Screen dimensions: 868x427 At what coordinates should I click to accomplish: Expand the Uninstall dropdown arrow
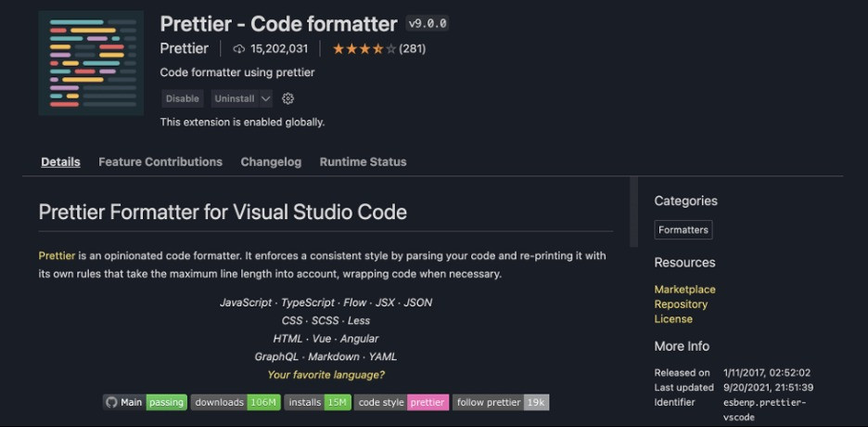pos(266,98)
